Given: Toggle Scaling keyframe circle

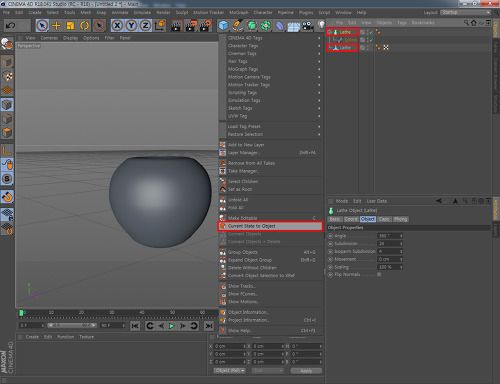Looking at the screenshot, I should (331, 267).
